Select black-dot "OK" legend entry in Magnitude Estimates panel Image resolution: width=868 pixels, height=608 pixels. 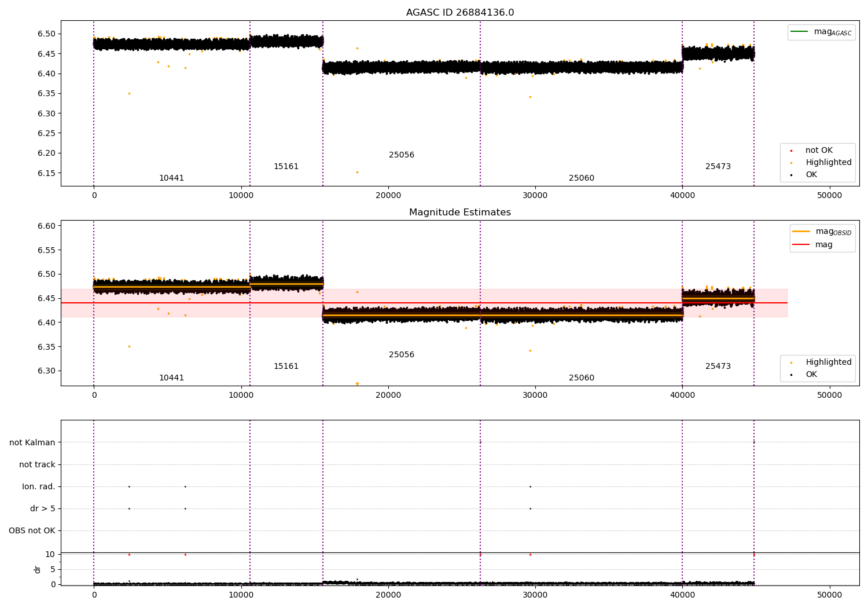[x=803, y=375]
